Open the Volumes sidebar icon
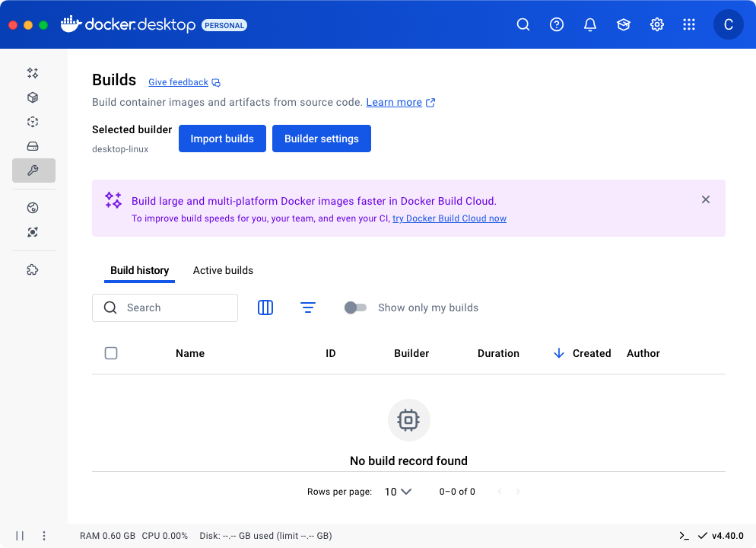The height and width of the screenshot is (548, 756). point(33,146)
